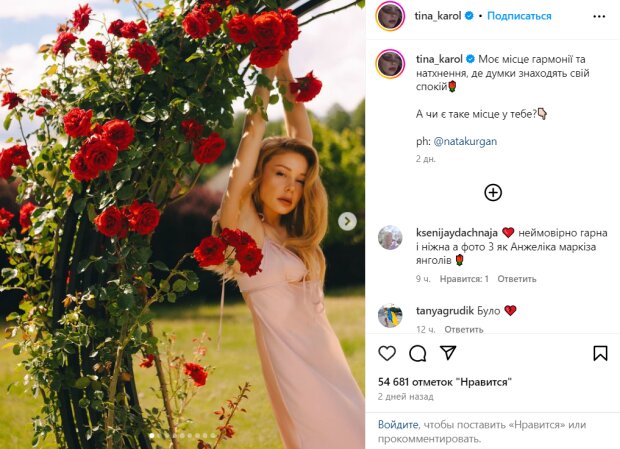Click the Войдите login link
Viewport: 620px width, 449px height.
398,424
